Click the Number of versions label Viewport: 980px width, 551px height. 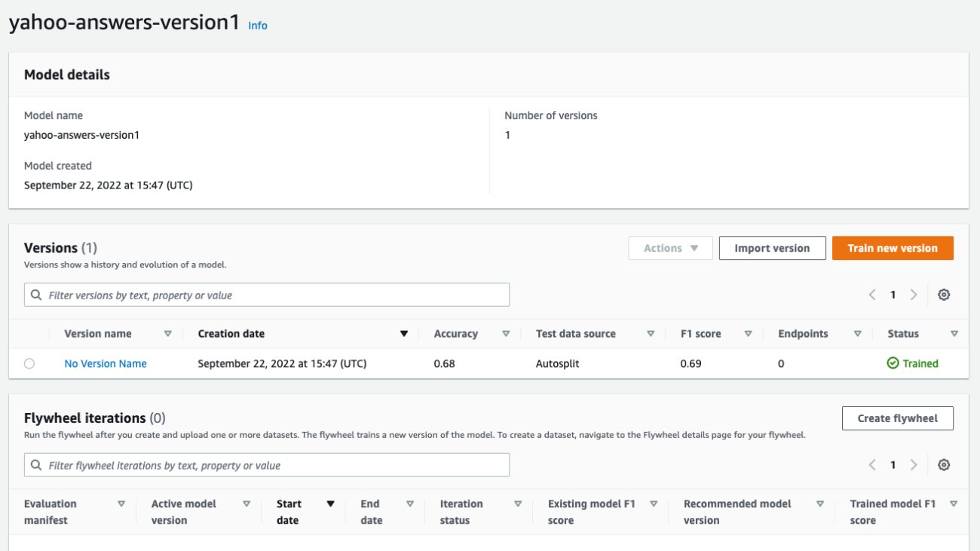551,115
